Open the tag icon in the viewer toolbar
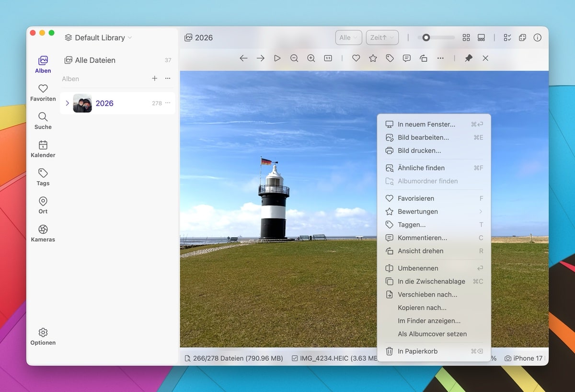Viewport: 575px width, 392px height. point(390,58)
